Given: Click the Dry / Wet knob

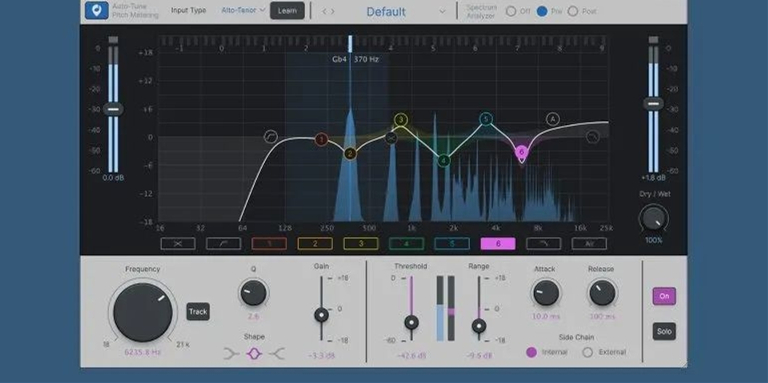Looking at the screenshot, I should [653, 219].
